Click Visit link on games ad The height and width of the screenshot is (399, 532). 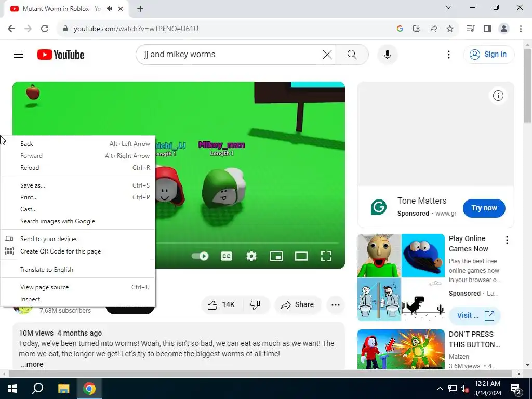coord(475,315)
